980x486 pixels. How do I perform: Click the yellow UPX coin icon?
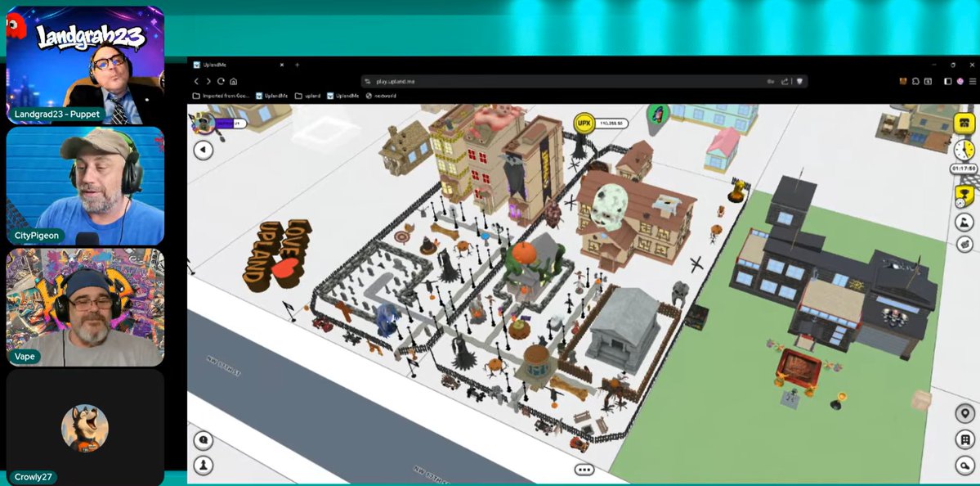[x=584, y=124]
